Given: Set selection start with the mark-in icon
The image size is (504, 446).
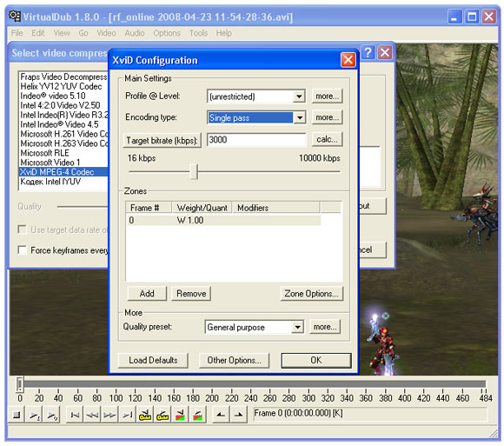Looking at the screenshot, I should point(221,415).
